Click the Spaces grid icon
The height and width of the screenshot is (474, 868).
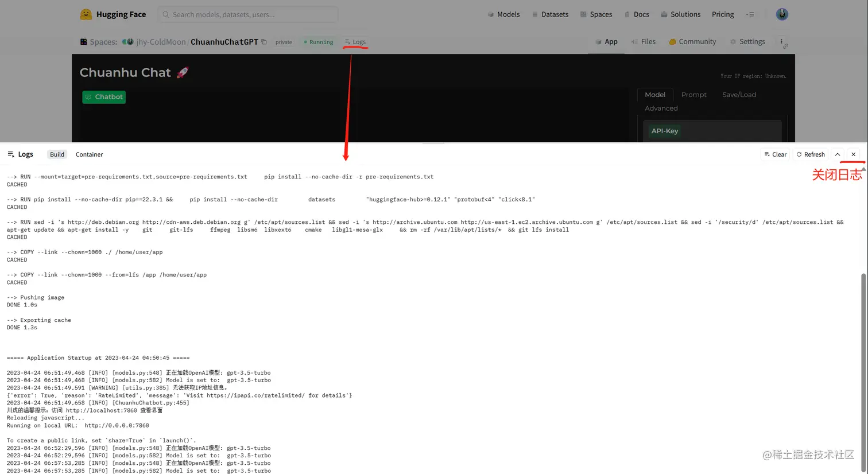point(84,42)
